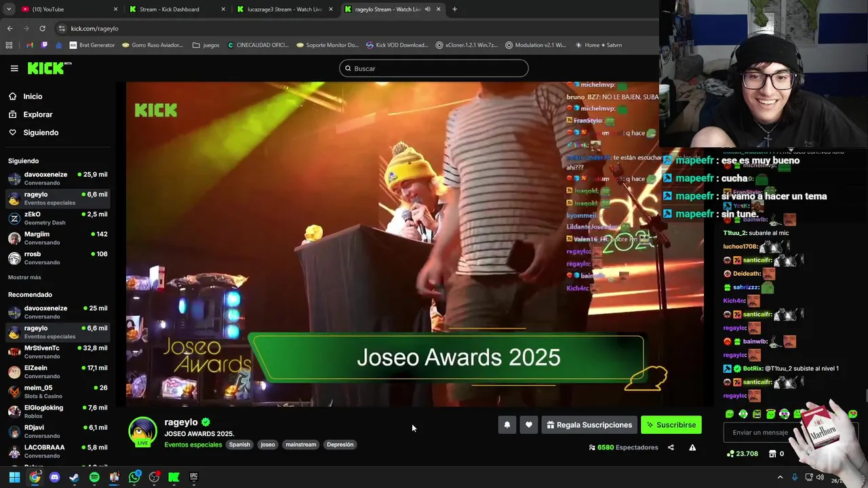This screenshot has width=868, height=488.
Task: Open Explorar in sidebar
Action: (37, 115)
